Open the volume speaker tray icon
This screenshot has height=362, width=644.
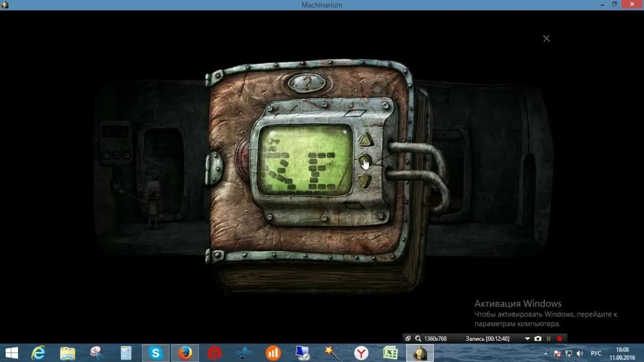tap(580, 353)
